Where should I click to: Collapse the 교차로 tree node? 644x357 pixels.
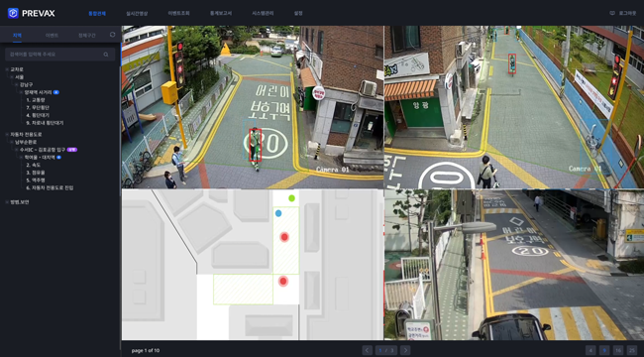[x=7, y=69]
